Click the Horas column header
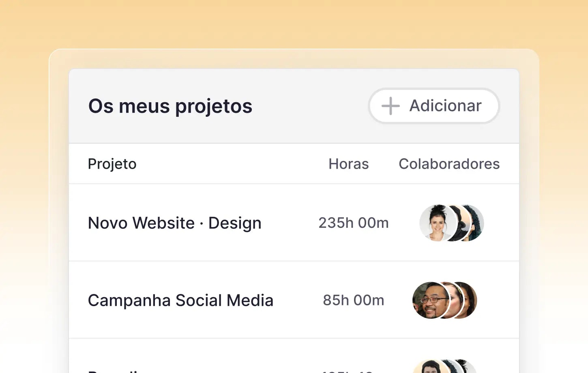Viewport: 588px width, 373px height. point(348,164)
